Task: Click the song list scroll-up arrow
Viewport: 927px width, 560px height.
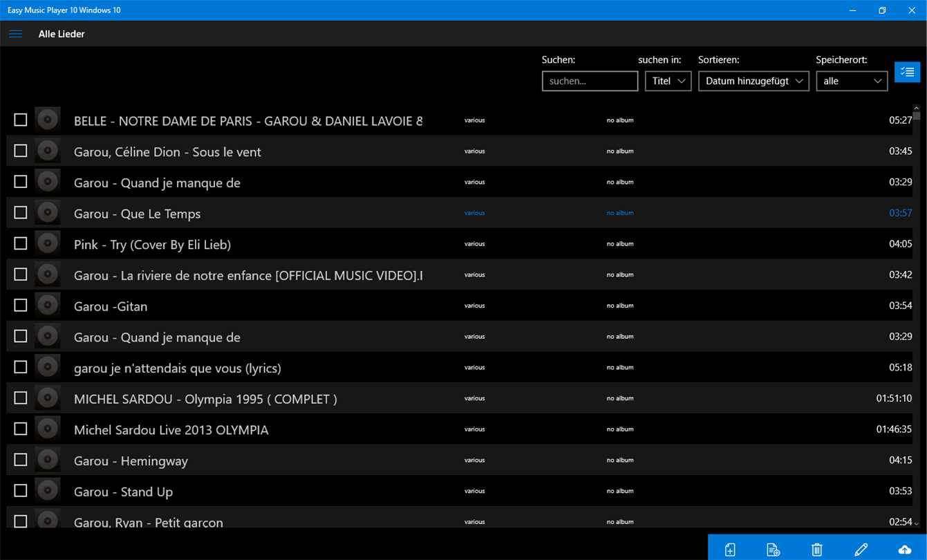Action: pyautogui.click(x=917, y=108)
